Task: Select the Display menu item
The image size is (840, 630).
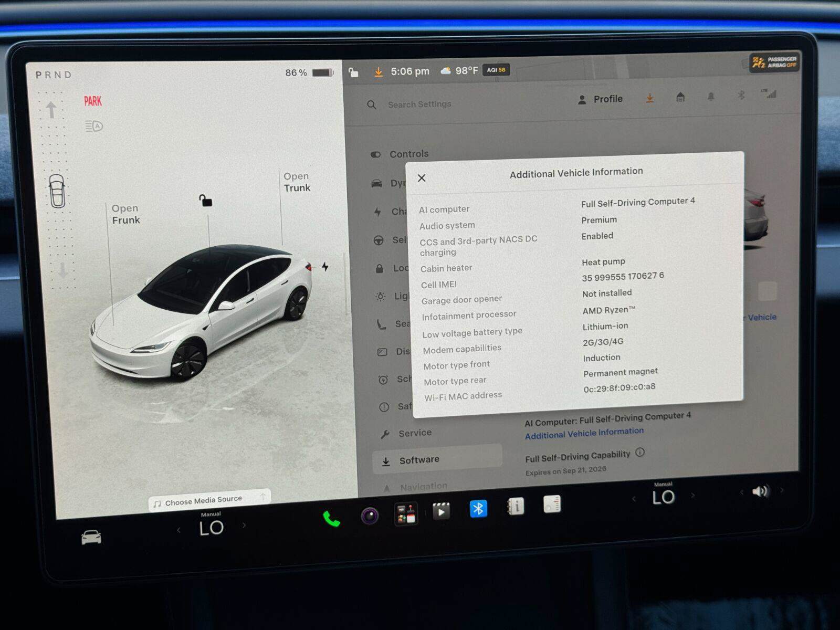Action: click(x=394, y=352)
